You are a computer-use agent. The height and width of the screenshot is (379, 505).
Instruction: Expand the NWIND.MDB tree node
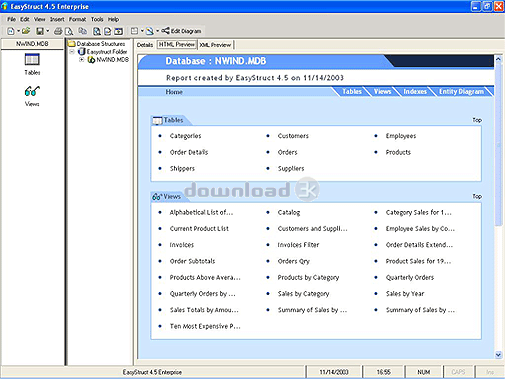point(81,60)
